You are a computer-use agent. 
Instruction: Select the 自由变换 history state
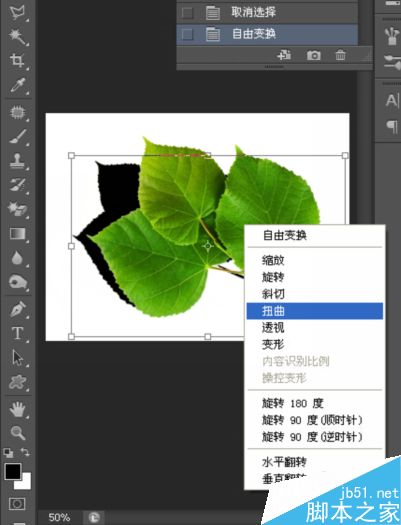coord(267,34)
